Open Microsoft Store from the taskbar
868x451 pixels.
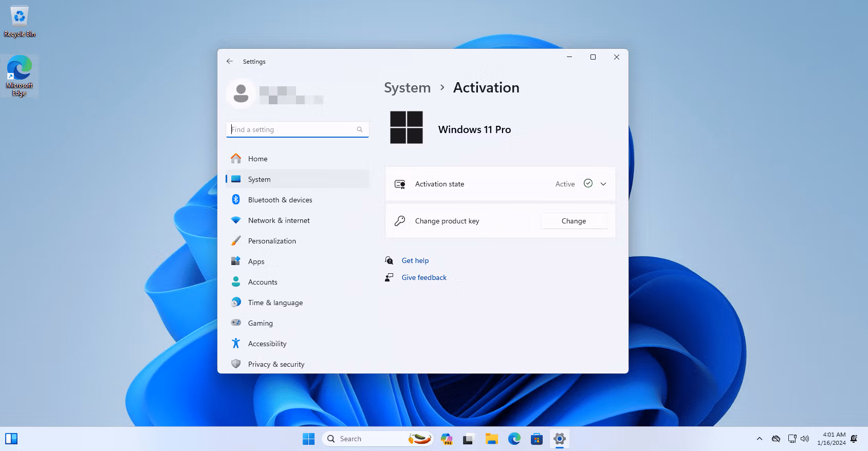[537, 439]
